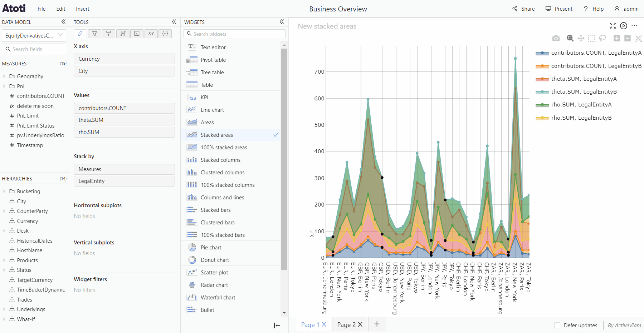Screen dimensions: 644x333
Task: Click the Present button
Action: coord(559,9)
